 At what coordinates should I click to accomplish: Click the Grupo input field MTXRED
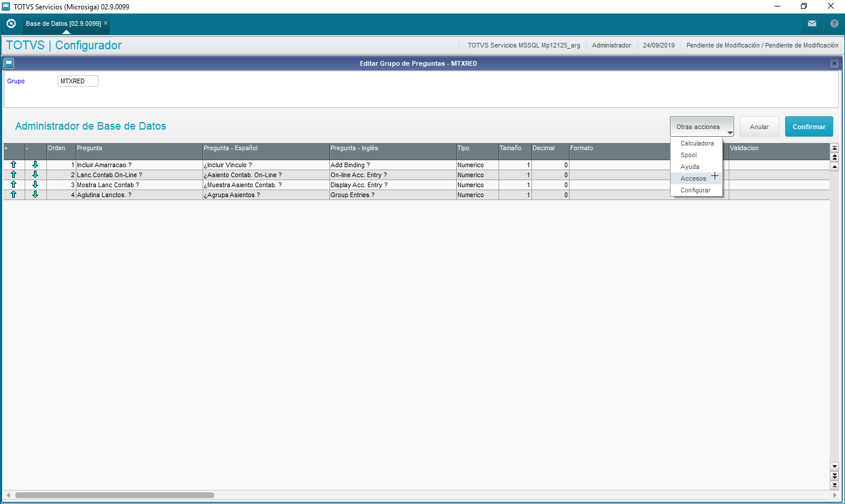point(78,81)
